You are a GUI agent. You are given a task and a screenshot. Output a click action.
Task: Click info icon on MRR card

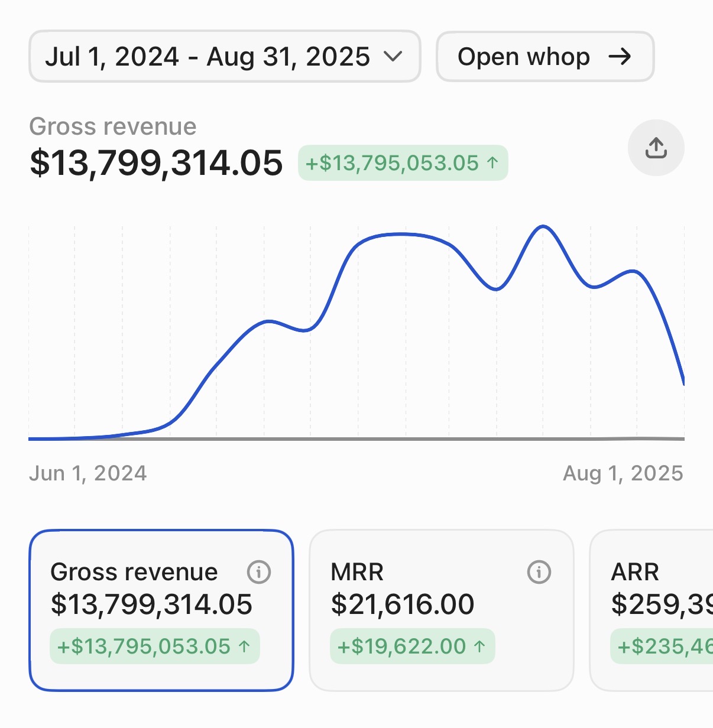click(x=539, y=572)
